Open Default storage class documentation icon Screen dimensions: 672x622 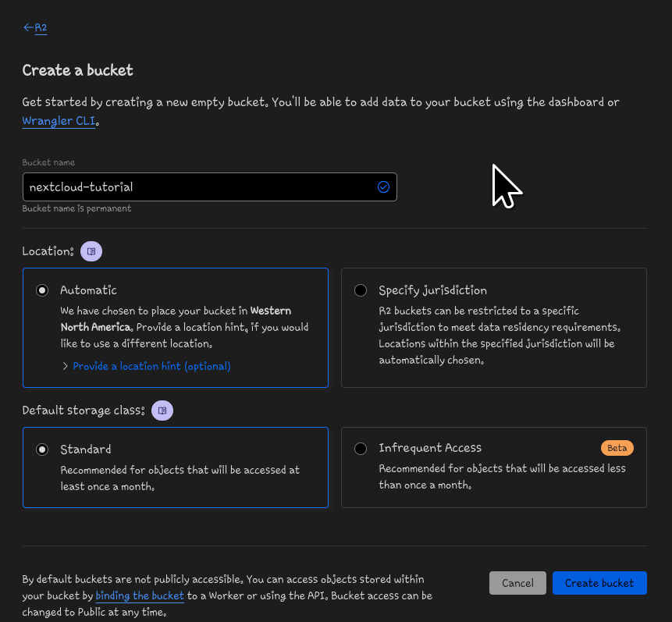(x=162, y=410)
